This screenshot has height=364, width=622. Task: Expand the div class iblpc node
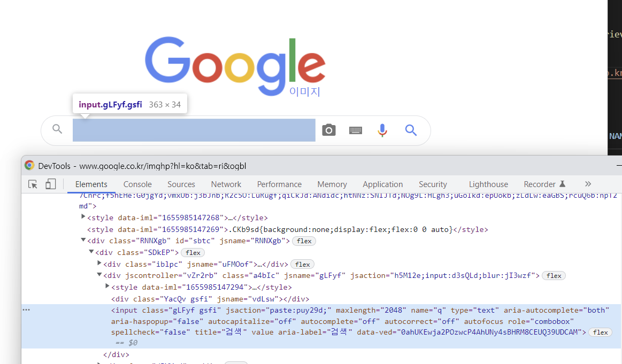pos(99,263)
